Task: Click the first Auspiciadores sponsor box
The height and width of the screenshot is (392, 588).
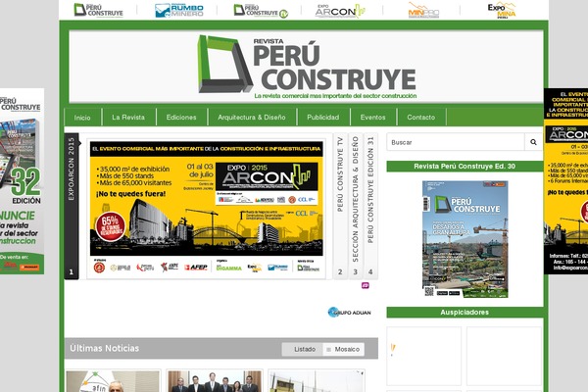Action: [424, 356]
